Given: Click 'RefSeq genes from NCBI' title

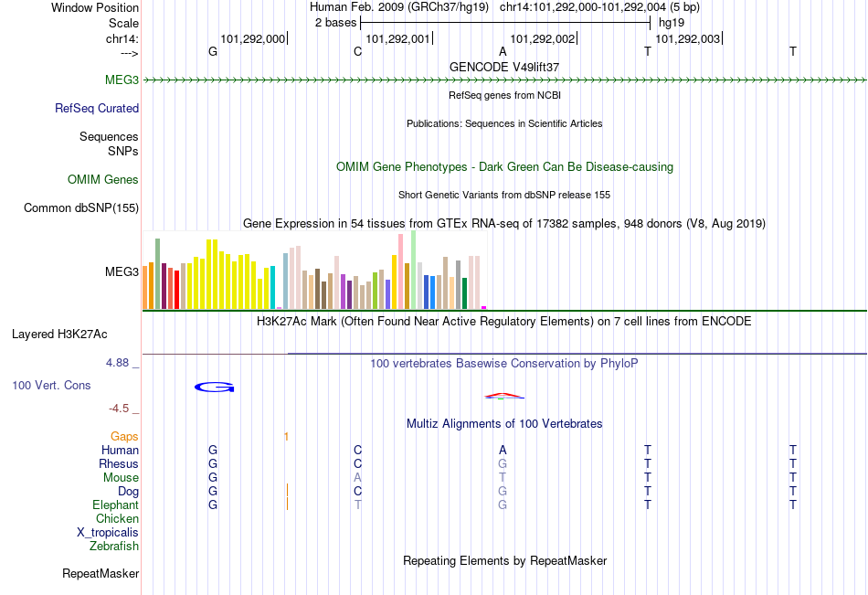Looking at the screenshot, I should [x=504, y=95].
